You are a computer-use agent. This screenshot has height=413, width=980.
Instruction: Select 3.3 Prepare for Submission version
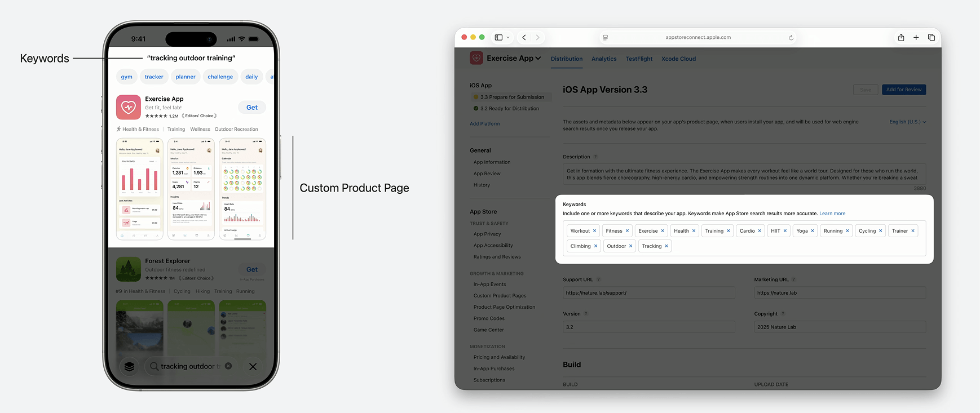(x=511, y=97)
